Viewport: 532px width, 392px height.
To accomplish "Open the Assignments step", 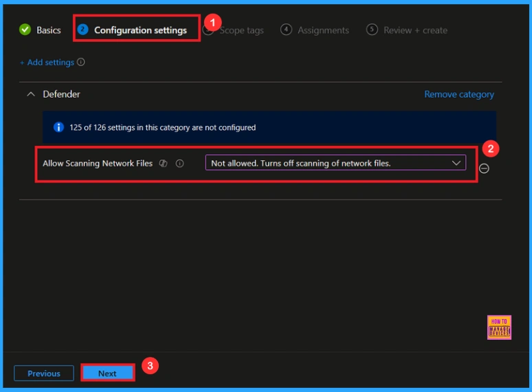I will 323,30.
